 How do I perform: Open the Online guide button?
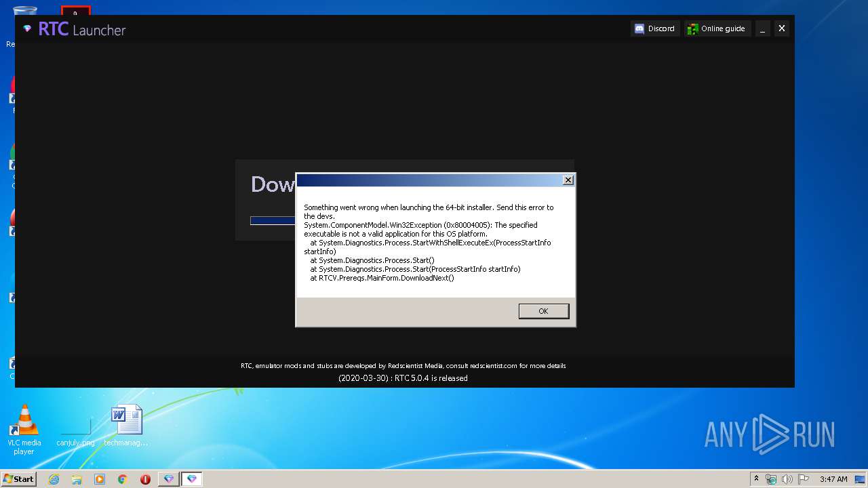[x=717, y=28]
